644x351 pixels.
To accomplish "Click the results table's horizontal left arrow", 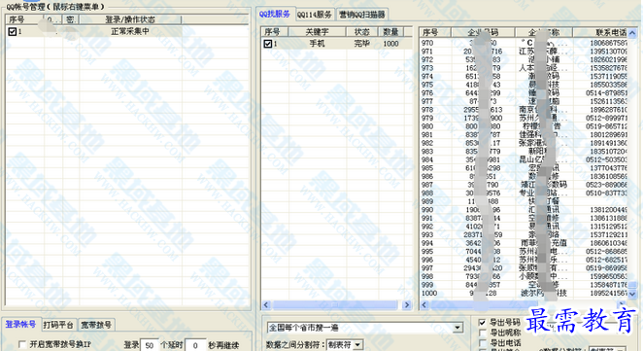I will [x=424, y=305].
